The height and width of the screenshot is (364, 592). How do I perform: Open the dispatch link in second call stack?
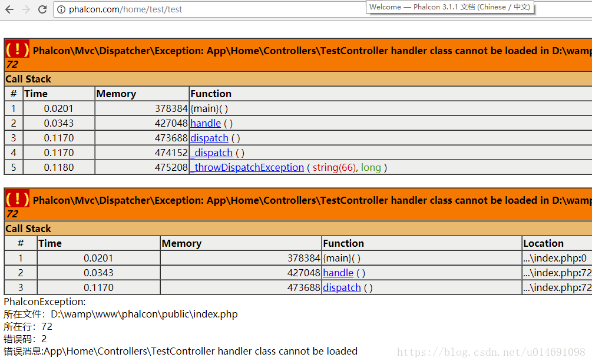(342, 287)
